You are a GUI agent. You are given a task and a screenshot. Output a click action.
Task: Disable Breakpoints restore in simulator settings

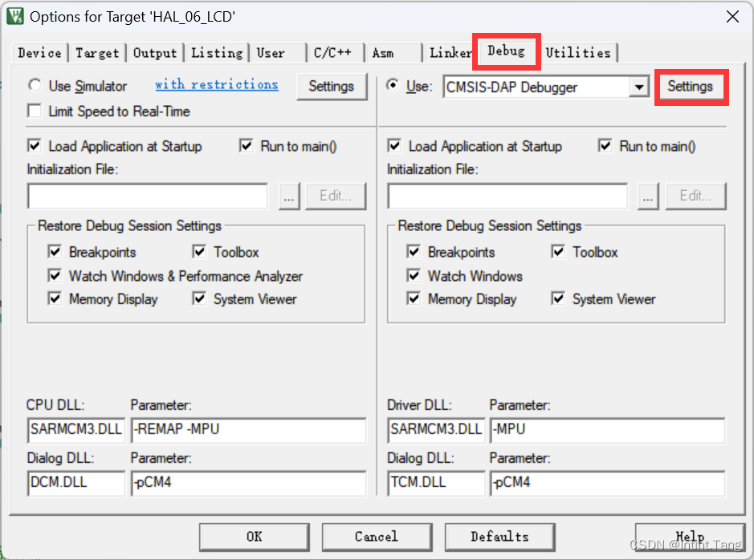pos(55,252)
